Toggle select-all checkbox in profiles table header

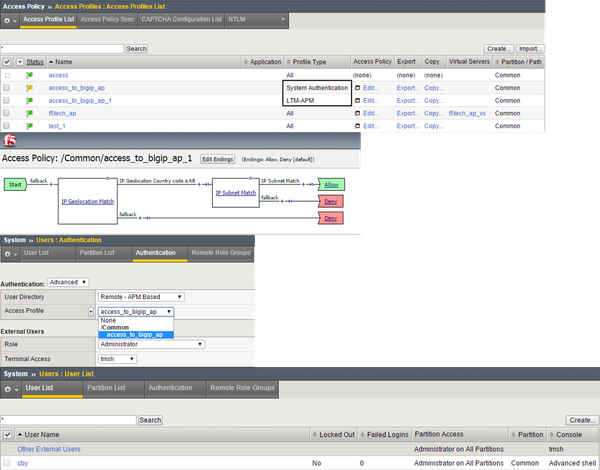pyautogui.click(x=7, y=62)
